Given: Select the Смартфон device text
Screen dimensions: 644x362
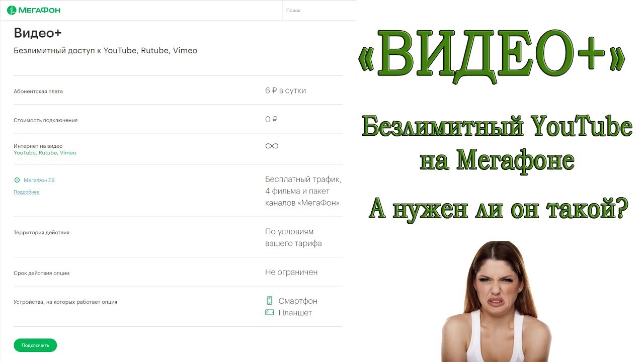Looking at the screenshot, I should click(298, 301).
